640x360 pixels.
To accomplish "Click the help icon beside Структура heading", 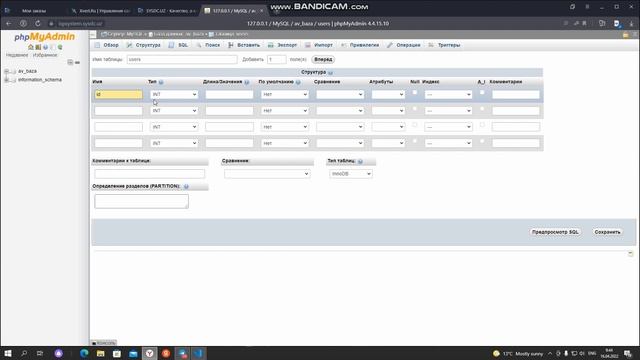I will pos(331,72).
